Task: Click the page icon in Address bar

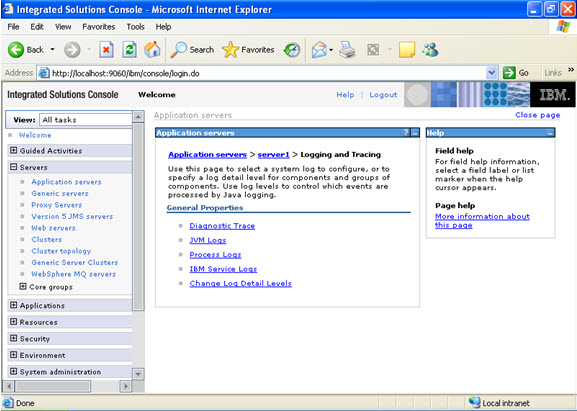Action: click(44, 73)
